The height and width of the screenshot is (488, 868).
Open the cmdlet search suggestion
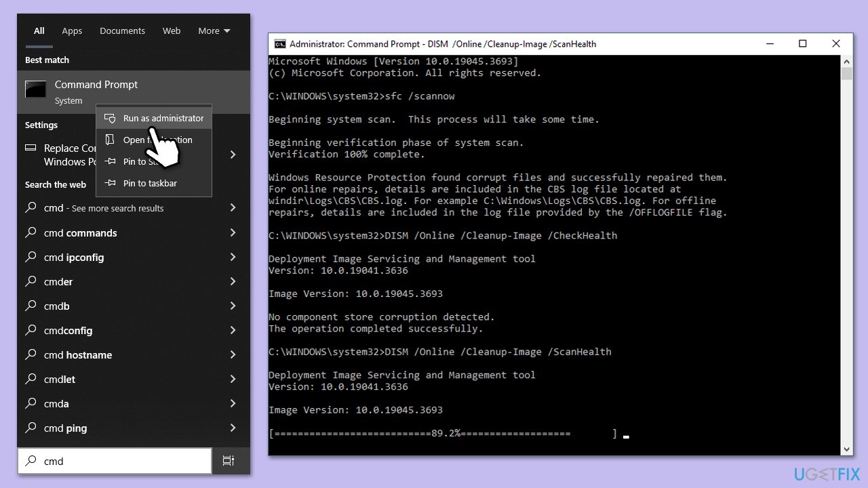[x=60, y=380]
